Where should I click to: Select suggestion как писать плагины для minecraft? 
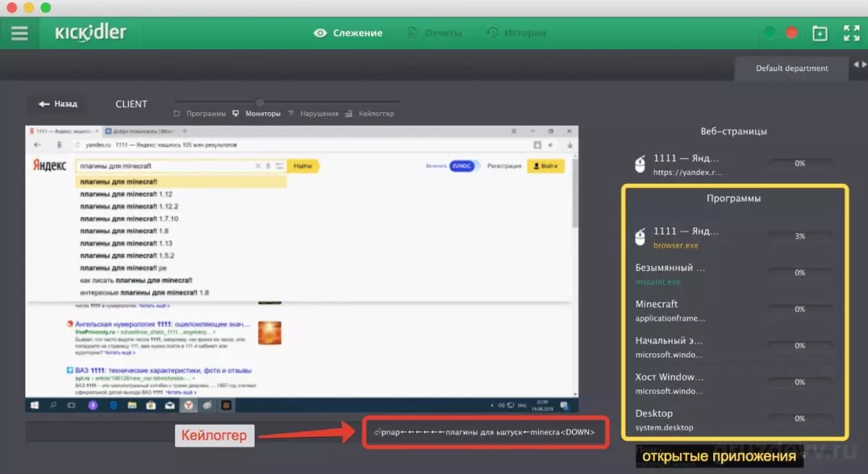click(x=136, y=280)
